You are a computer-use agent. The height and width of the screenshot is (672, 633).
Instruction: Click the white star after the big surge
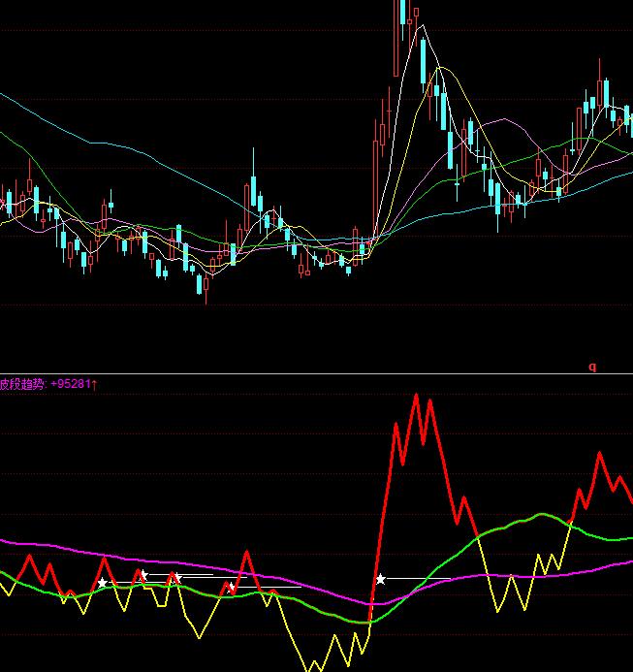pyautogui.click(x=381, y=579)
